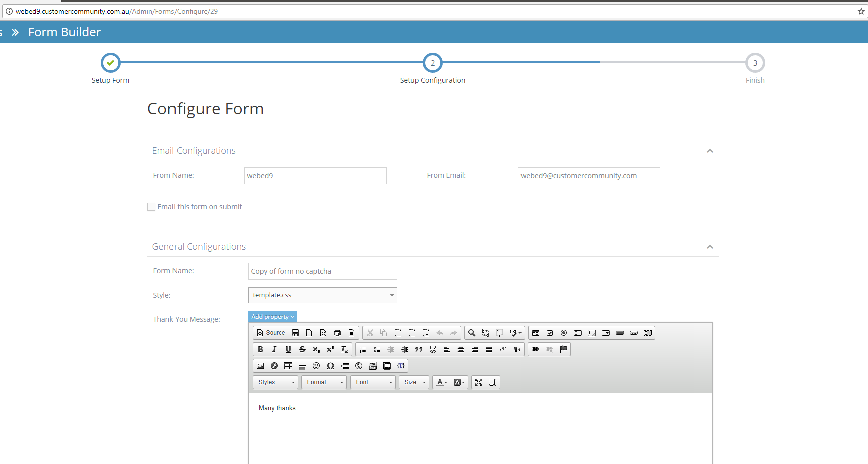Insert a smiley into the thank you message
The width and height of the screenshot is (868, 464).
[x=316, y=366]
